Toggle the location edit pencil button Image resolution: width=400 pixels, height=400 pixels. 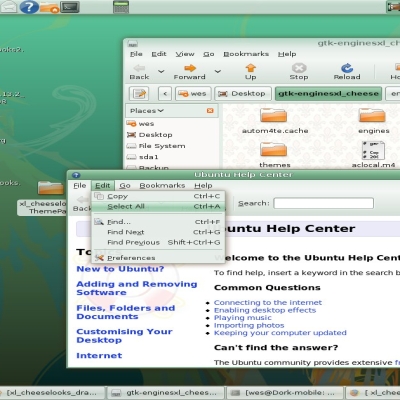tap(139, 94)
